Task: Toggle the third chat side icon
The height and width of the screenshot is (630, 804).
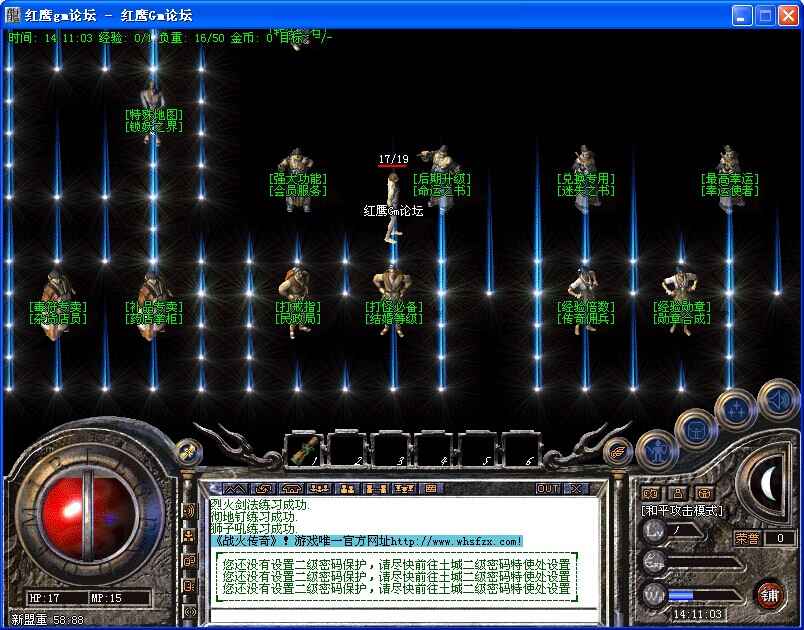Action: click(x=190, y=561)
